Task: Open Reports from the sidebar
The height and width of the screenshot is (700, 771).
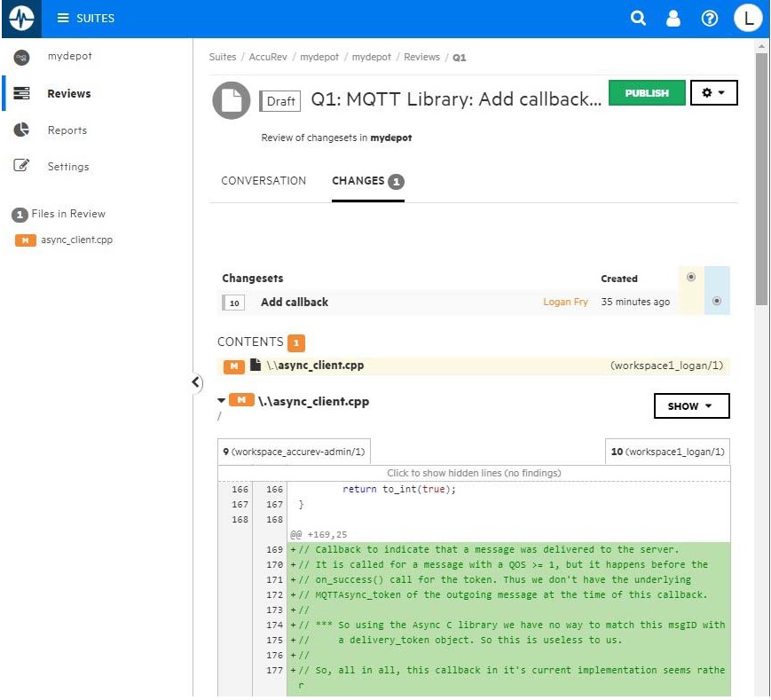Action: click(67, 130)
